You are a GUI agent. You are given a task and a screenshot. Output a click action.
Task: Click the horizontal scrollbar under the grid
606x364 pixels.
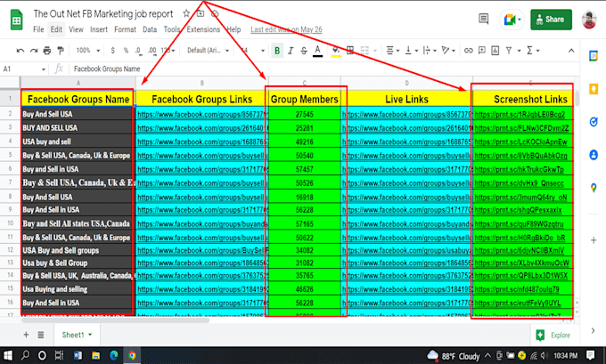(x=115, y=320)
